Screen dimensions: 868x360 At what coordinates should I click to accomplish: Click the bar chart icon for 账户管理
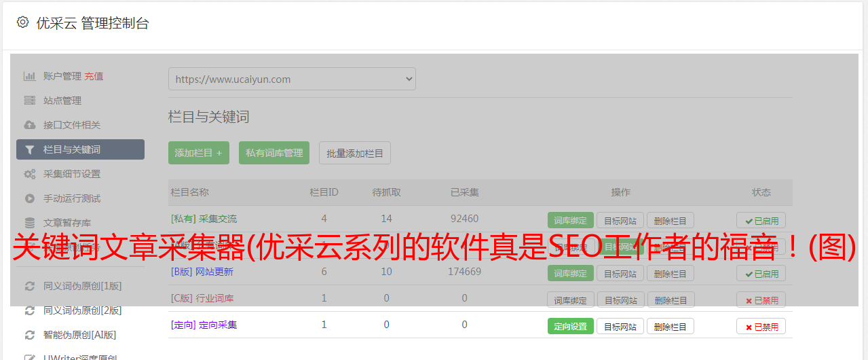30,76
